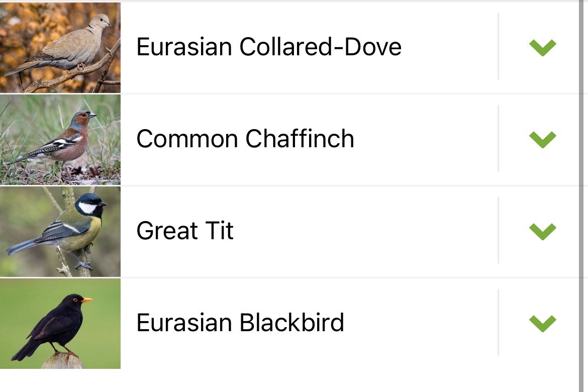588x392 pixels.
Task: Open the Eurasian Blackbird photo thumbnail
Action: 60,323
